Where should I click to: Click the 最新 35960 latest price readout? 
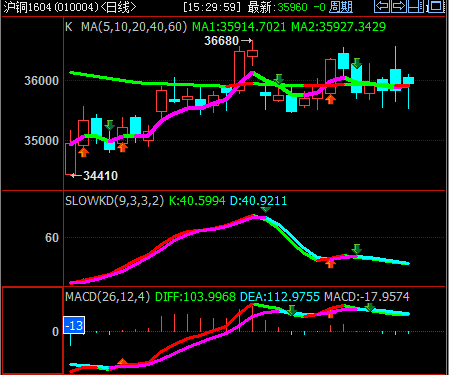tap(277, 7)
